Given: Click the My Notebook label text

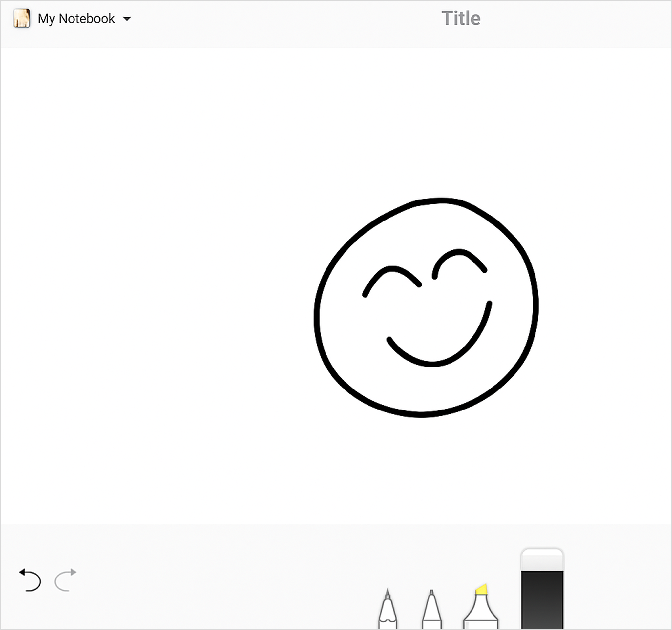Looking at the screenshot, I should click(x=76, y=19).
